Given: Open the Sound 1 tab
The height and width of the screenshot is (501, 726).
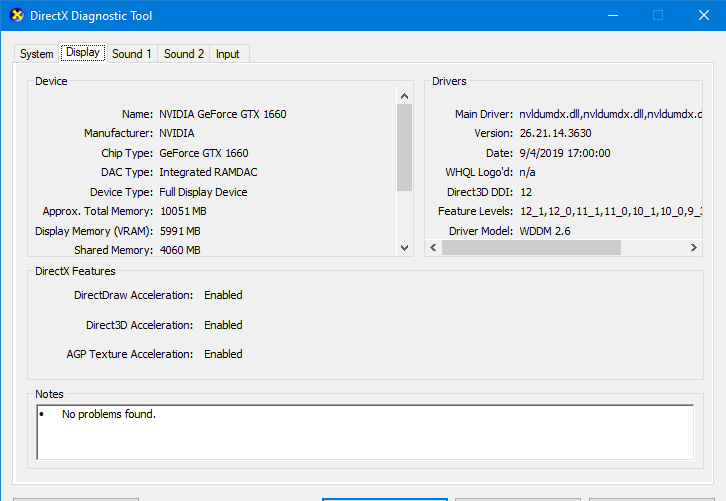Looking at the screenshot, I should [132, 54].
